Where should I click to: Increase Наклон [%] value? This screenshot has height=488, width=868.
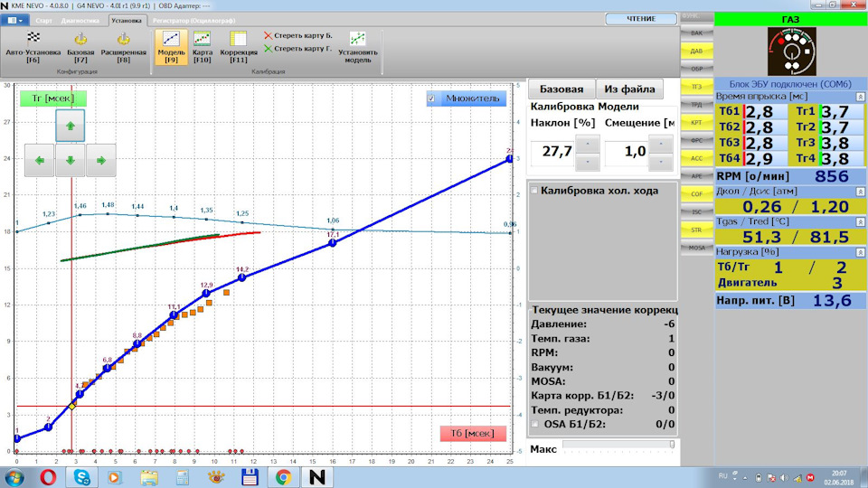(x=588, y=145)
